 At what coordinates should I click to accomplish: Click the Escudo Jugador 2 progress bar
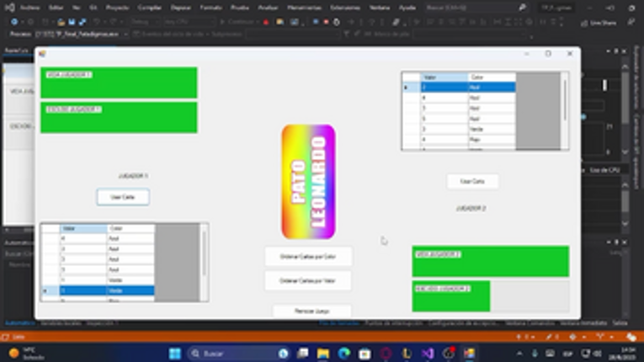click(x=491, y=296)
